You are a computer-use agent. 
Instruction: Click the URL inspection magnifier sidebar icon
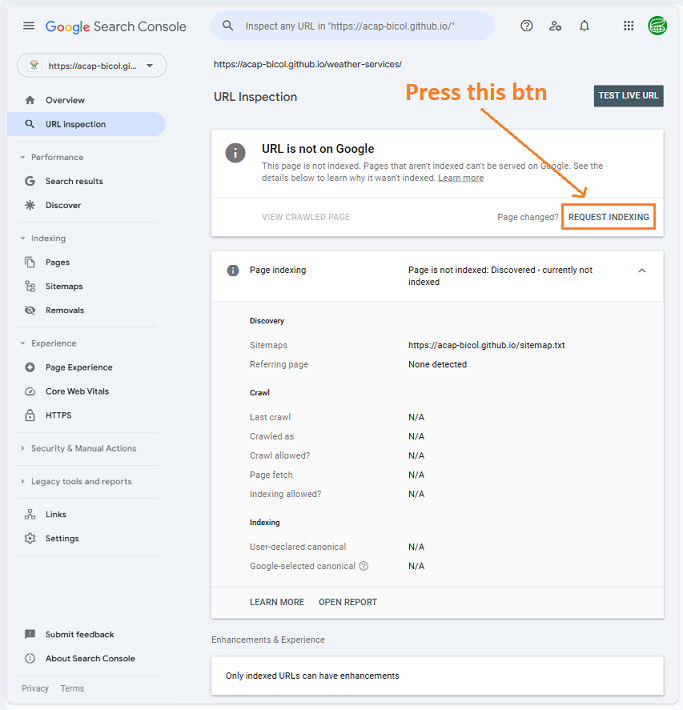(x=30, y=124)
